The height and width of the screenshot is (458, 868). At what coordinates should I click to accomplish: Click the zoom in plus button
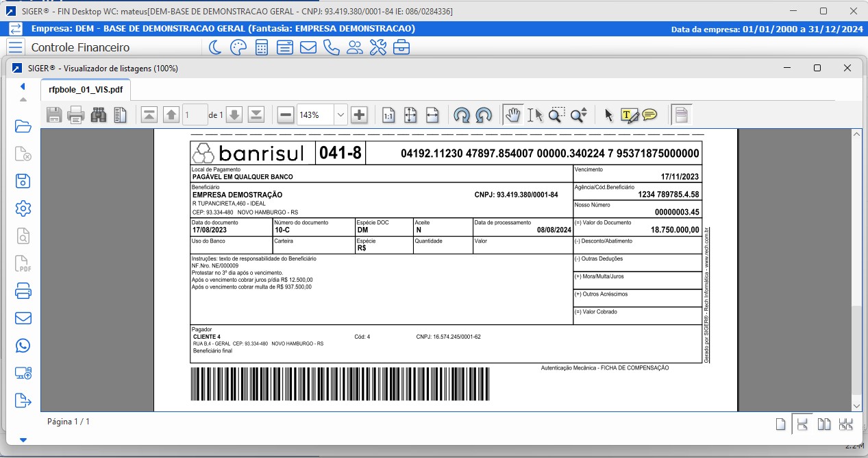360,115
